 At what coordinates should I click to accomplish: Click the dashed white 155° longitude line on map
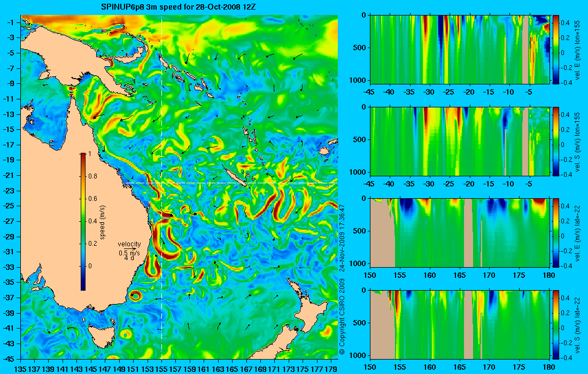[161, 187]
